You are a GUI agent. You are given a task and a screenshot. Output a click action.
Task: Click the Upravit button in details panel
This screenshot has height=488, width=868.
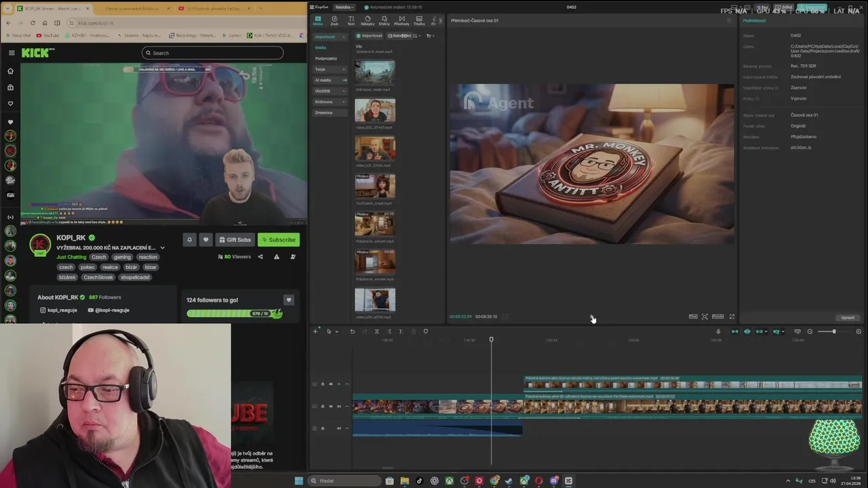pos(848,317)
